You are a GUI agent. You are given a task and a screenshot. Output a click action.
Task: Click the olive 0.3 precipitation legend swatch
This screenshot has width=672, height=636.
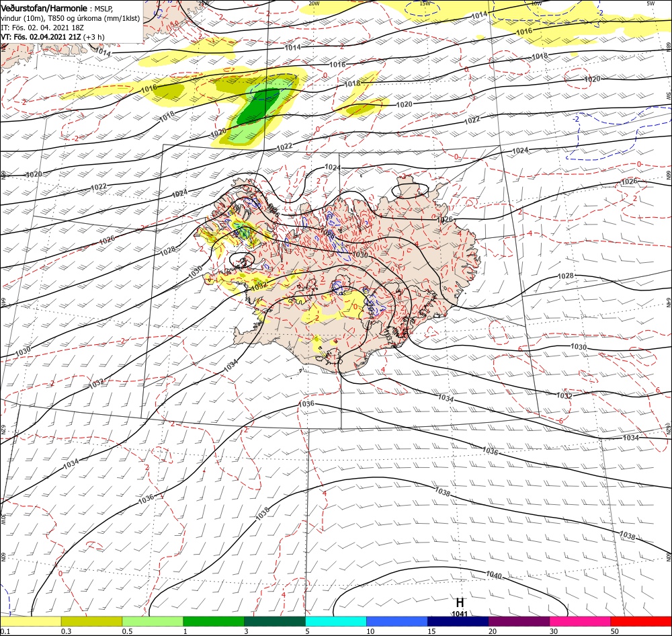tap(91, 622)
